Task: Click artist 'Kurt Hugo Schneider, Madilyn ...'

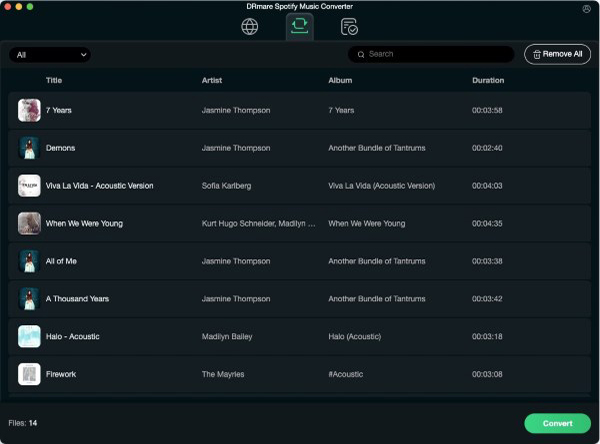Action: coord(258,224)
